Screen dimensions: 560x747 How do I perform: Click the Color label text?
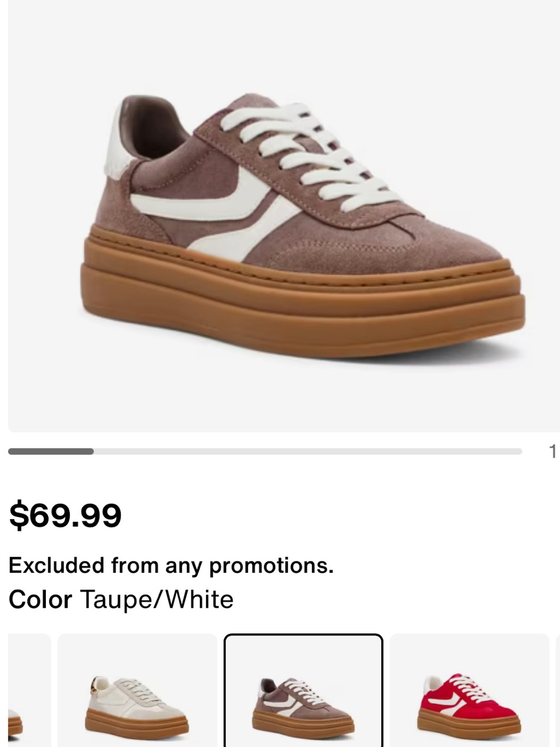[x=40, y=600]
